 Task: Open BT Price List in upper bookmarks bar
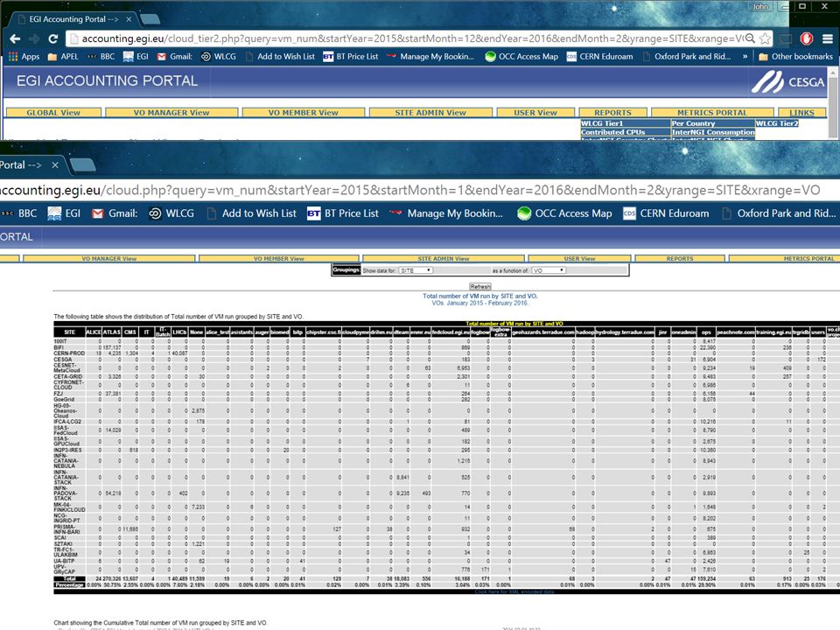(x=350, y=56)
